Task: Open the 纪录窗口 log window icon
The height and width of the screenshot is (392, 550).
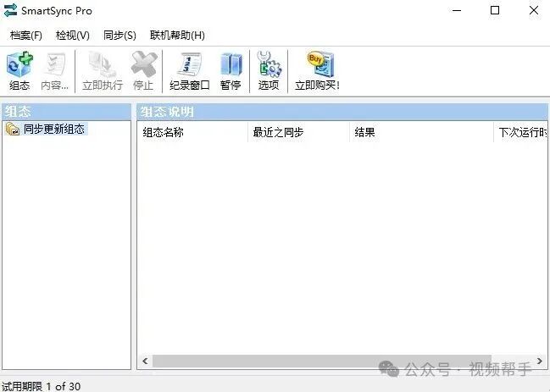Action: pyautogui.click(x=189, y=65)
